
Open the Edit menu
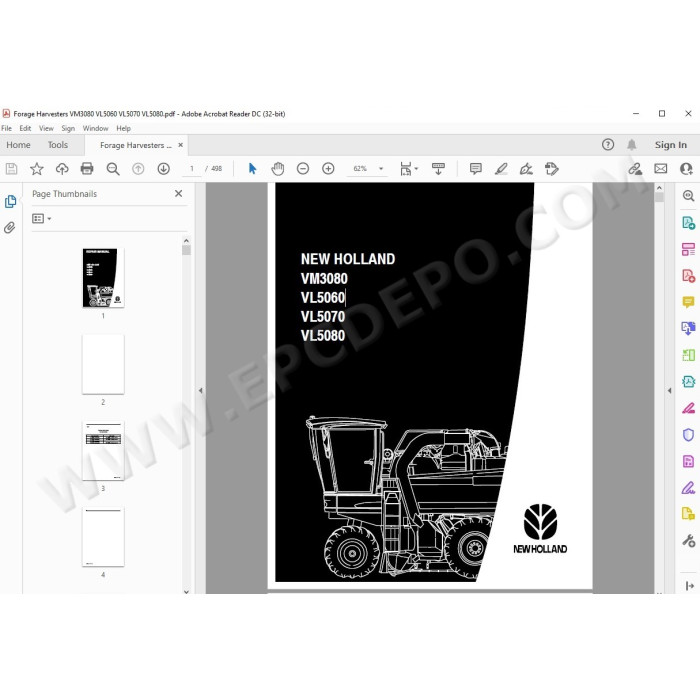25,128
